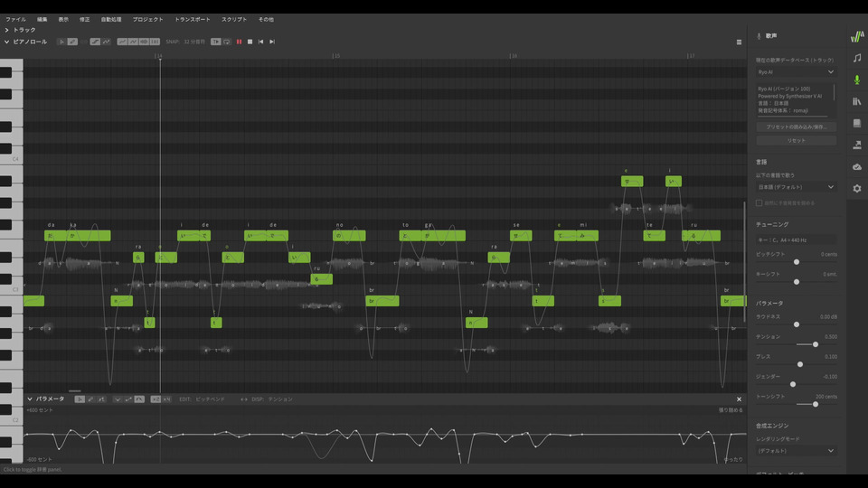Select pointer tool in parameter panel
This screenshot has width=868, height=488.
click(80, 399)
